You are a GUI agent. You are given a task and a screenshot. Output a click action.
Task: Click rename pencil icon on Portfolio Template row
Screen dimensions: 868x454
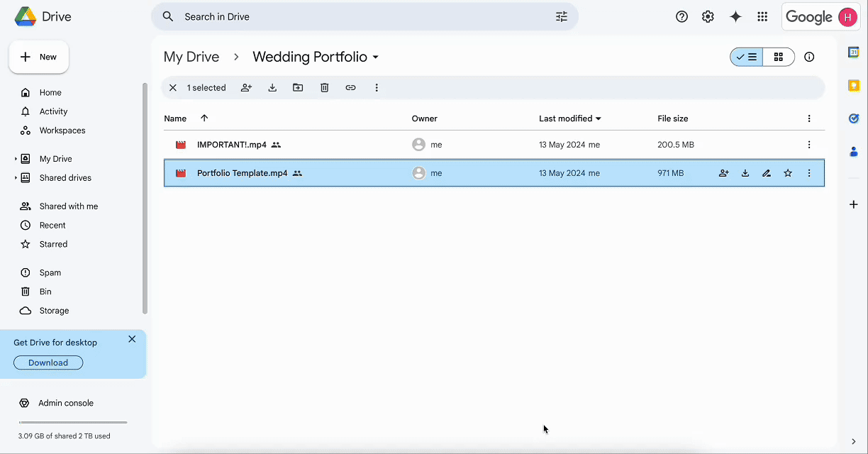[767, 173]
